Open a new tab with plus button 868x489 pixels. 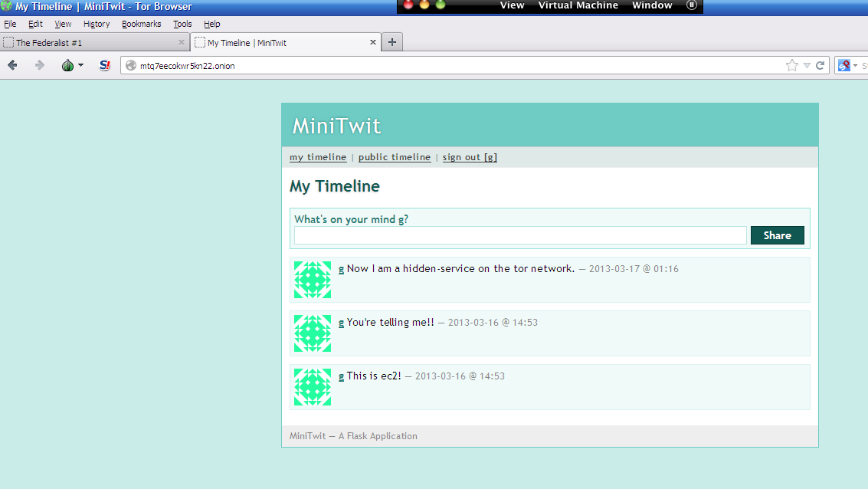click(x=392, y=42)
